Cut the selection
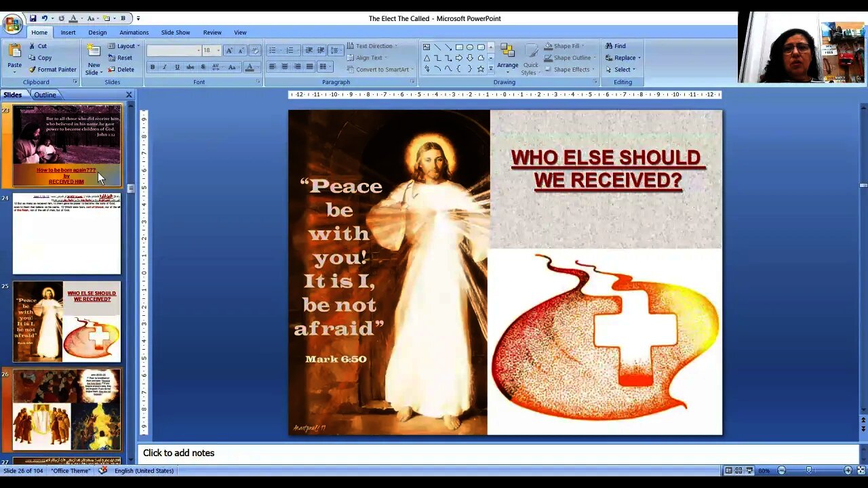The width and height of the screenshot is (868, 488). 38,46
